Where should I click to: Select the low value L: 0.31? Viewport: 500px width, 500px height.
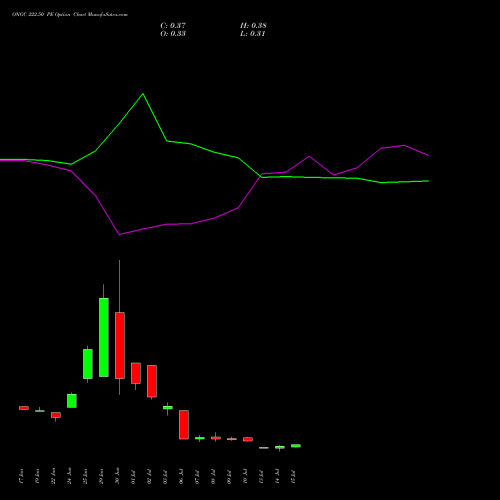click(253, 34)
